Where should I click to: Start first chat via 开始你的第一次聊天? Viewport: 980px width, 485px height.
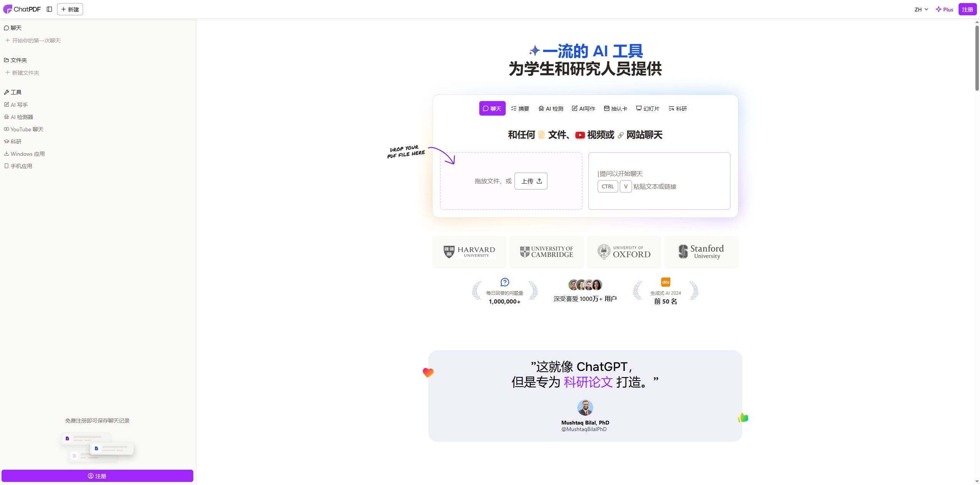33,41
